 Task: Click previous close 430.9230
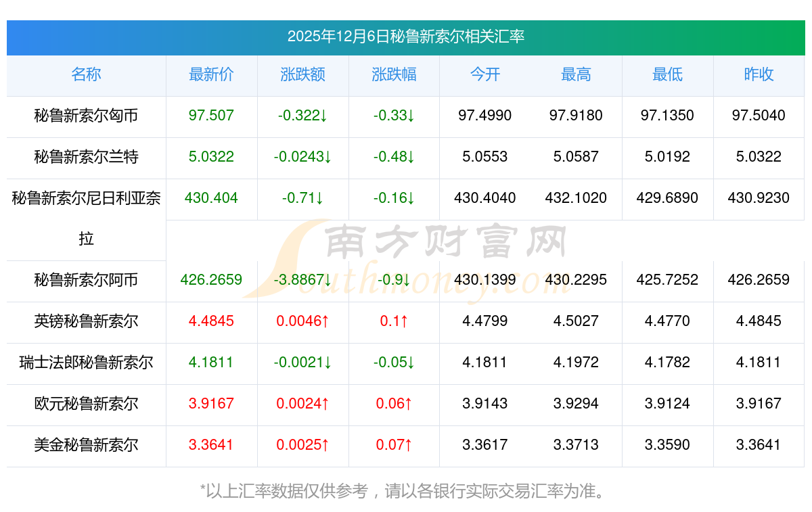(x=759, y=198)
